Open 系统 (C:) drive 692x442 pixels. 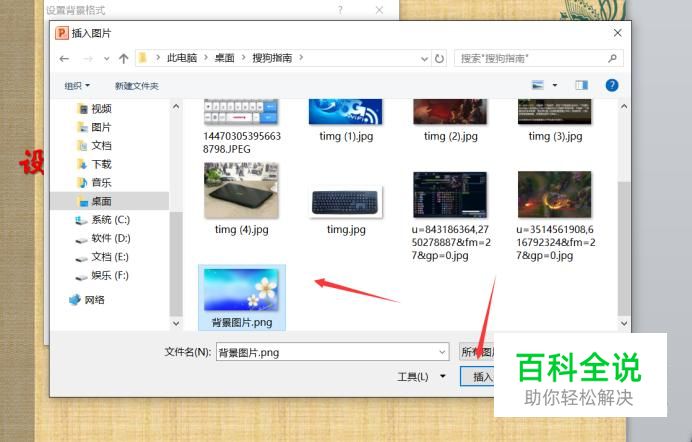tap(102, 220)
